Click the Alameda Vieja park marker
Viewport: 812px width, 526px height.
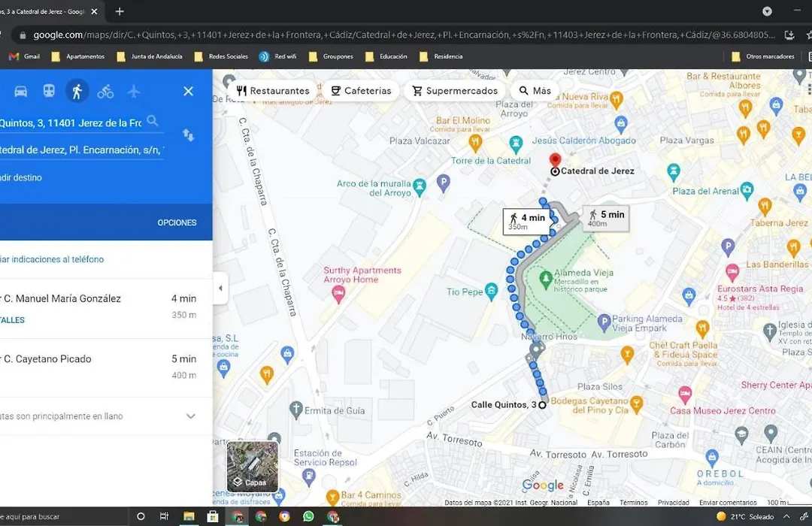pos(545,279)
